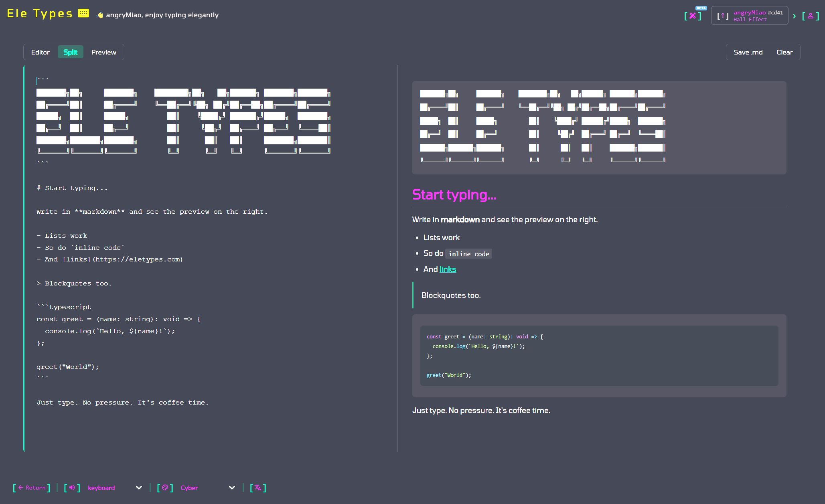The image size is (825, 504).
Task: Click the Clear button
Action: [784, 52]
